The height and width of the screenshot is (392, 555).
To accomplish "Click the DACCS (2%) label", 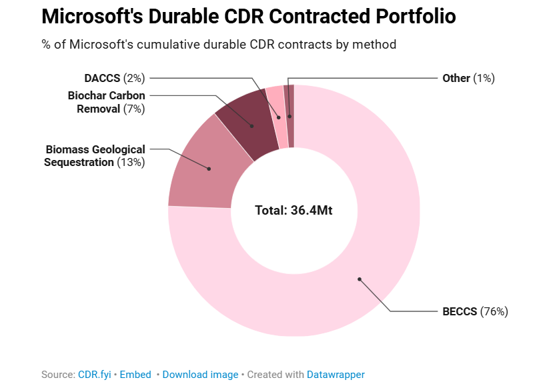I will pos(114,78).
